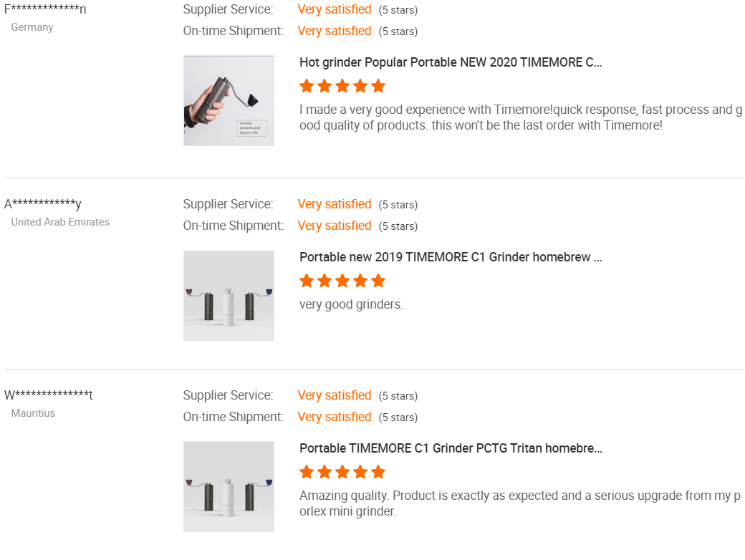Click UAE reviewer's On-time Shipment 'Very satisfied'
This screenshot has width=745, height=560.
[x=335, y=226]
